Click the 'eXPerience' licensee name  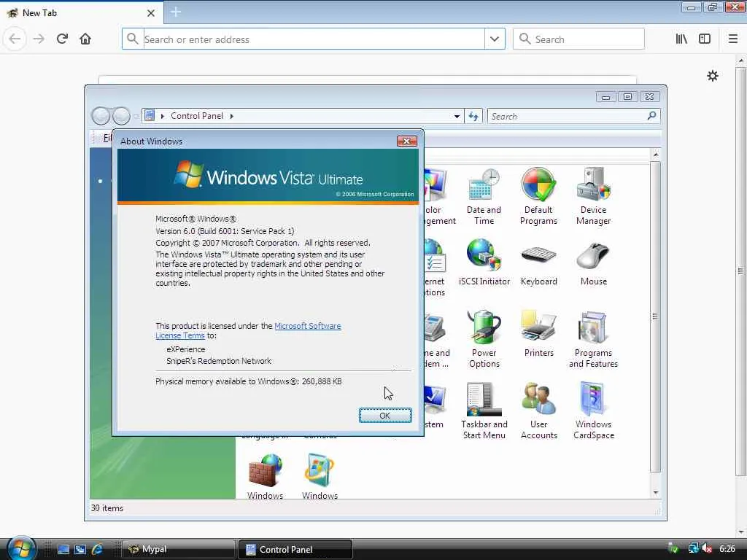point(186,349)
